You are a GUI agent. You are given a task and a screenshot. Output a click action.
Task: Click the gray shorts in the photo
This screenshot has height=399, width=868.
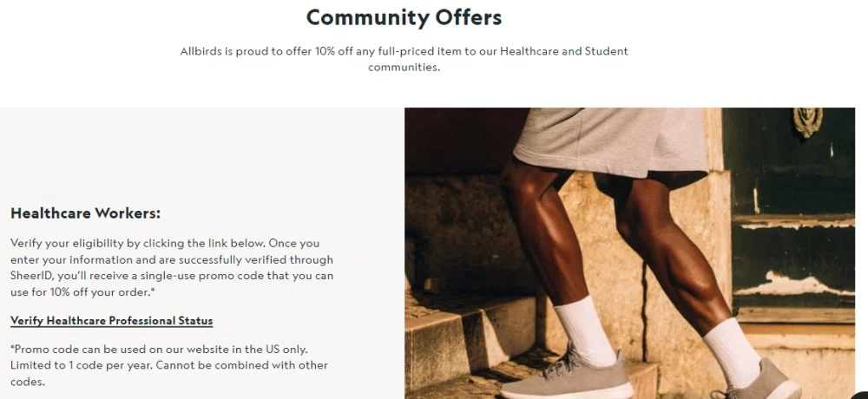click(608, 139)
